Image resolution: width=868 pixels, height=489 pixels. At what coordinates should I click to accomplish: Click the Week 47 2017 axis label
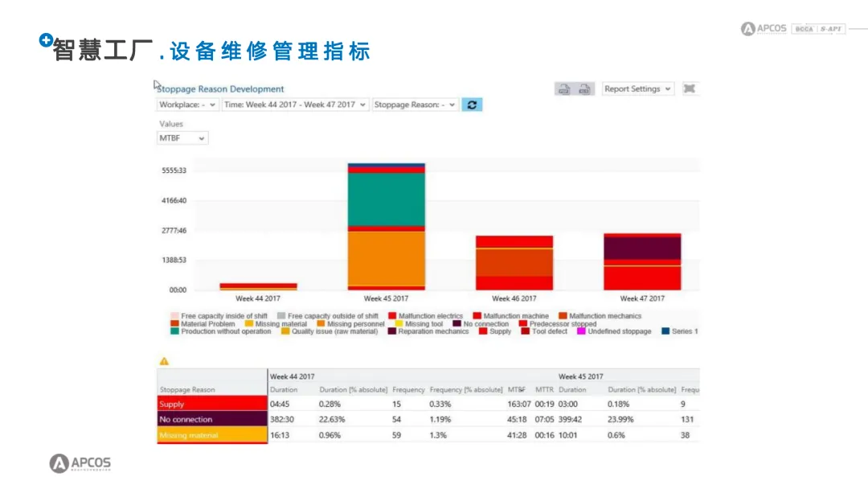pyautogui.click(x=642, y=298)
